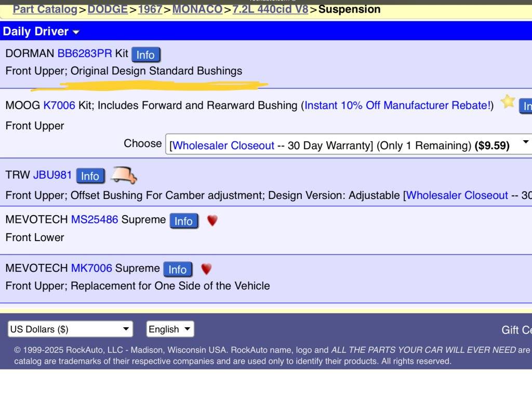The image size is (532, 399).
Task: Open the US Dollars currency dropdown
Action: pyautogui.click(x=70, y=329)
